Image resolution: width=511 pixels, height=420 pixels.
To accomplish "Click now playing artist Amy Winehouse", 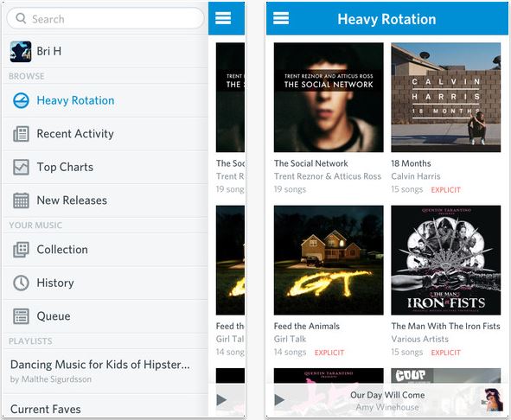I will tap(387, 407).
